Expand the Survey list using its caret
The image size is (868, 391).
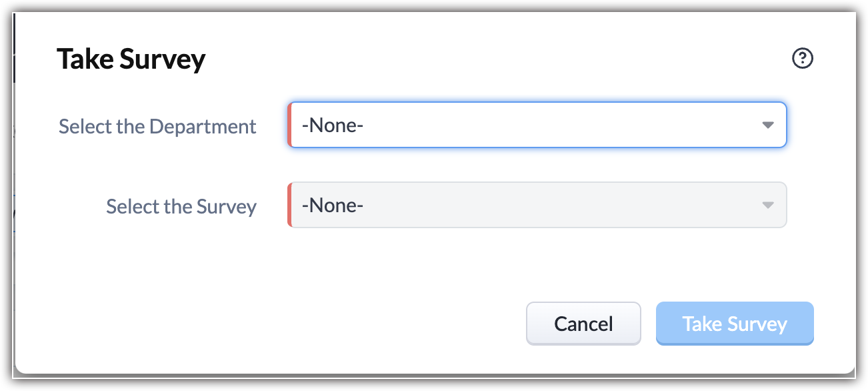(x=768, y=206)
